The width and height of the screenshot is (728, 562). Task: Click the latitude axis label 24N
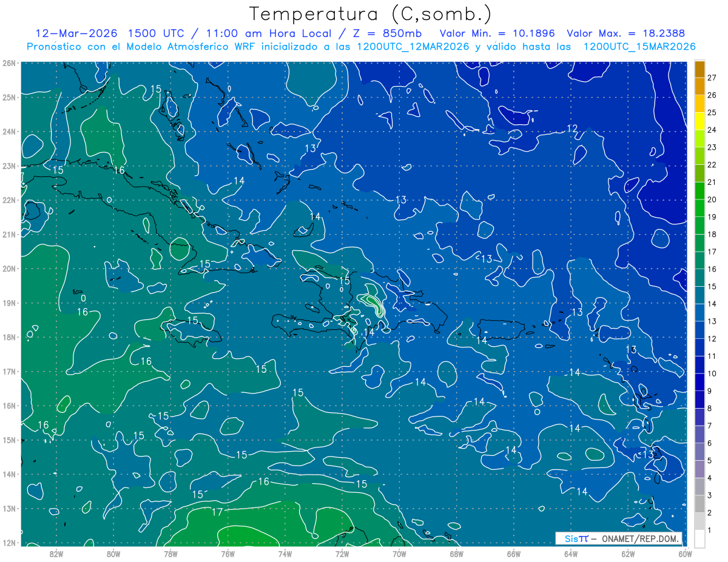click(8, 132)
